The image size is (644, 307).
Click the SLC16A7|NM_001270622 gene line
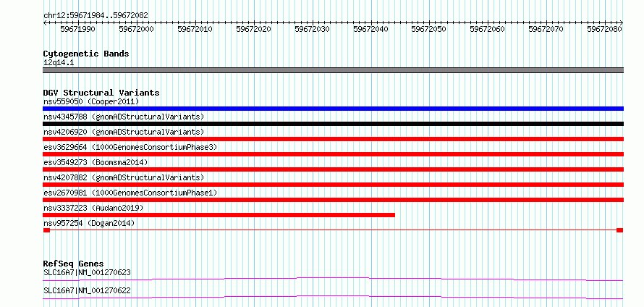coord(333,297)
